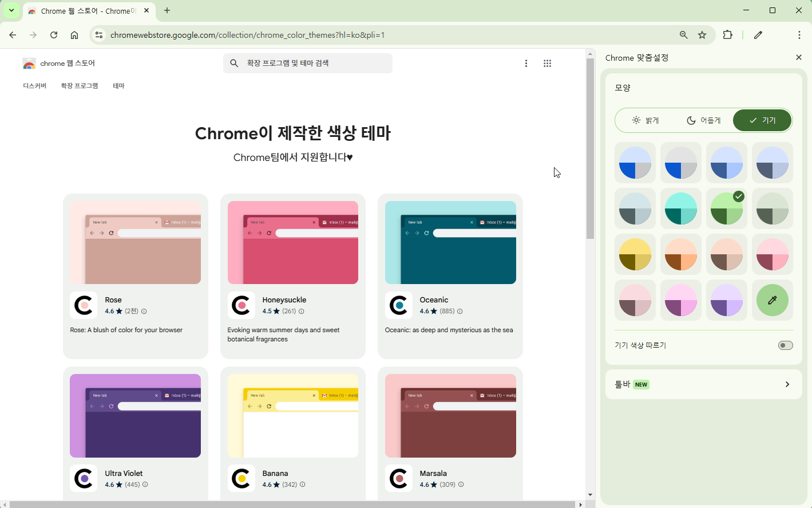This screenshot has height=508, width=812.
Task: Click the custom color eyedropper swatch
Action: 772,300
